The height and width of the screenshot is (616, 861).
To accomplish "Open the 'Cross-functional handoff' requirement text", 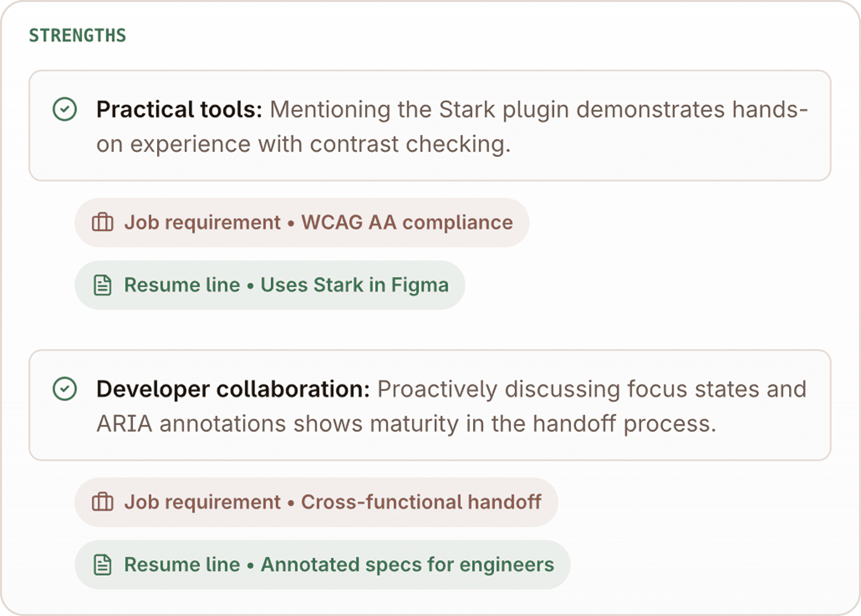I will click(421, 502).
